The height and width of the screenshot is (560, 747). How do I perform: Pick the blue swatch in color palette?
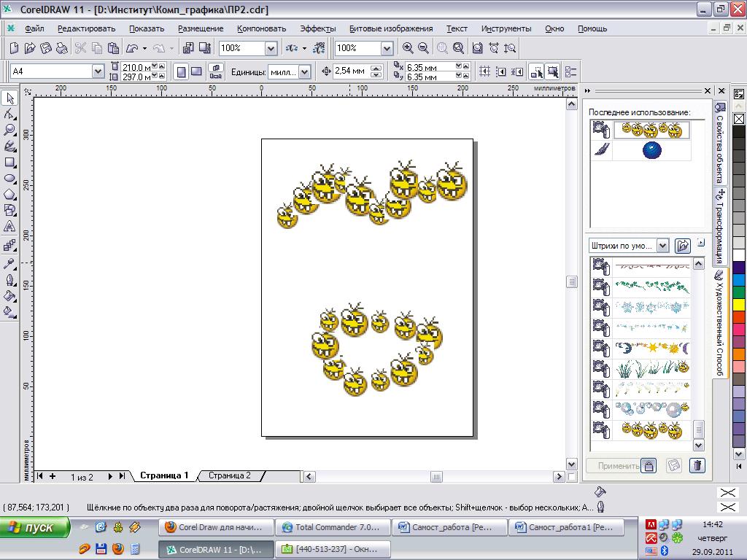pos(738,279)
